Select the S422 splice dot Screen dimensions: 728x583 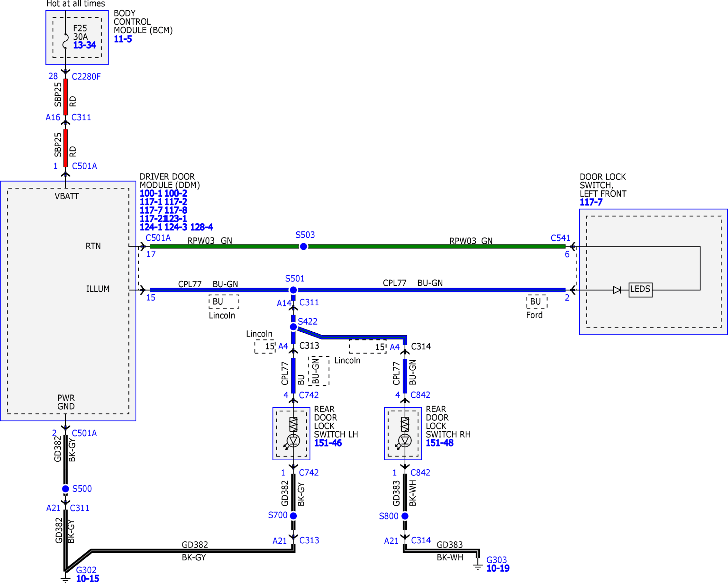click(x=293, y=327)
